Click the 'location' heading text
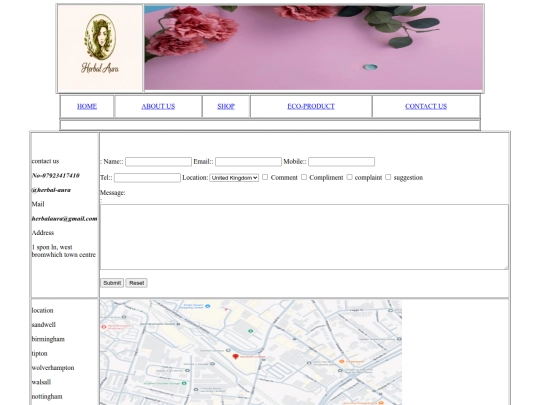 point(42,311)
